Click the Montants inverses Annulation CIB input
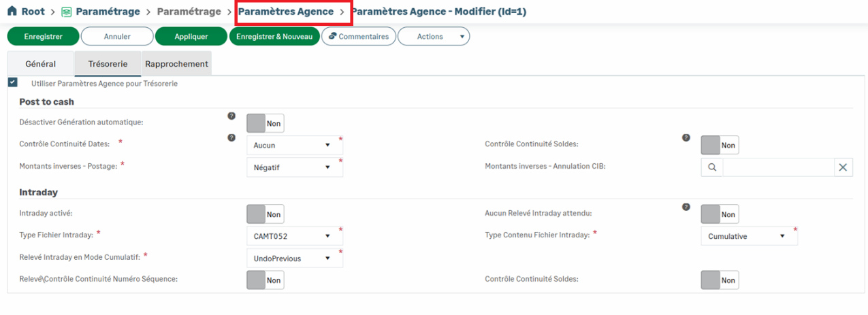The height and width of the screenshot is (315, 868). click(778, 167)
